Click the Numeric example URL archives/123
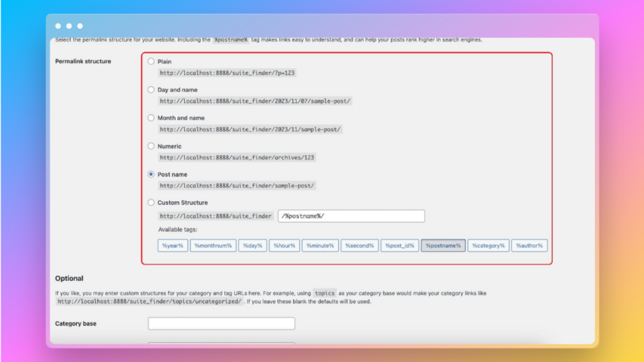 237,158
